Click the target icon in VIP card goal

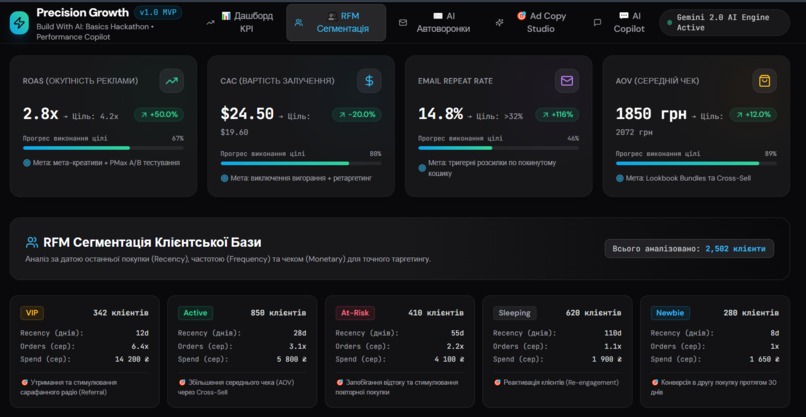(24, 383)
